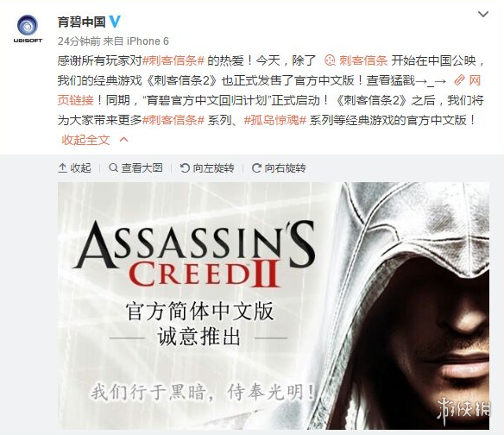Viewport: 504px width, 435px height.
Task: Open the 育碧中国 profile name
Action: point(82,22)
